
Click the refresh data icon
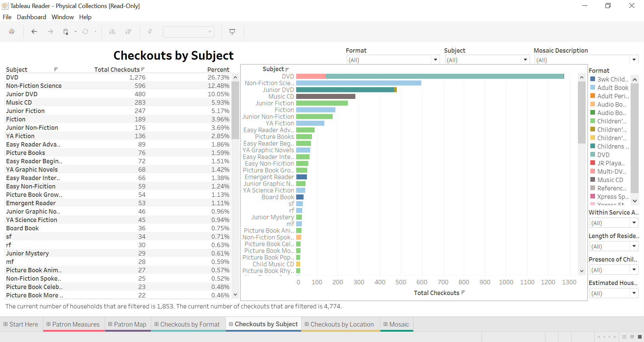pos(86,32)
